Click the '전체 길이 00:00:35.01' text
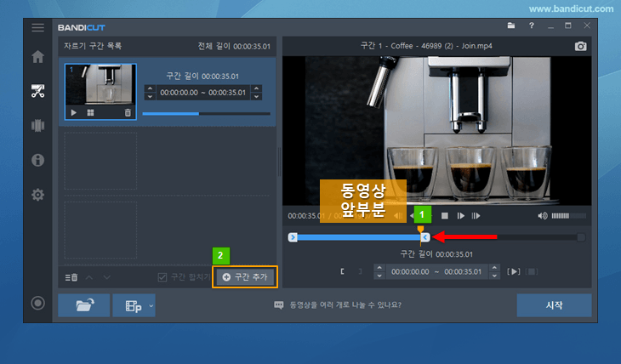The width and height of the screenshot is (621, 364). click(x=234, y=46)
